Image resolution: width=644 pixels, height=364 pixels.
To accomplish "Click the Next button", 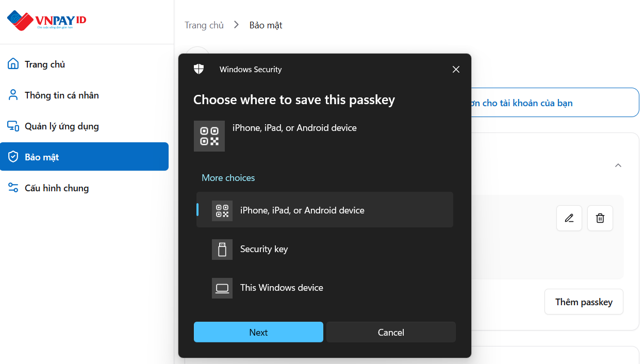I will pyautogui.click(x=258, y=332).
